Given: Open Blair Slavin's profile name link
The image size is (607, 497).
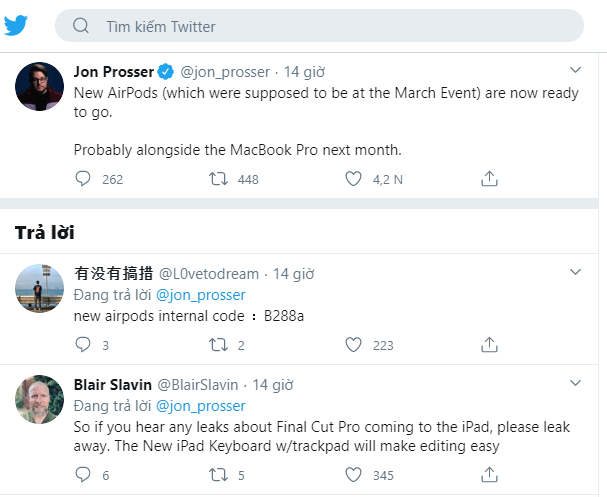Looking at the screenshot, I should [113, 385].
